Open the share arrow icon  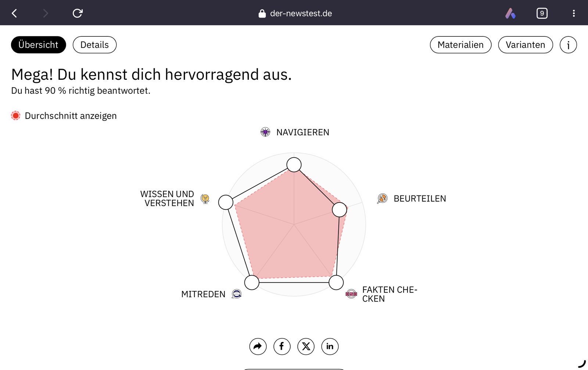(x=257, y=346)
